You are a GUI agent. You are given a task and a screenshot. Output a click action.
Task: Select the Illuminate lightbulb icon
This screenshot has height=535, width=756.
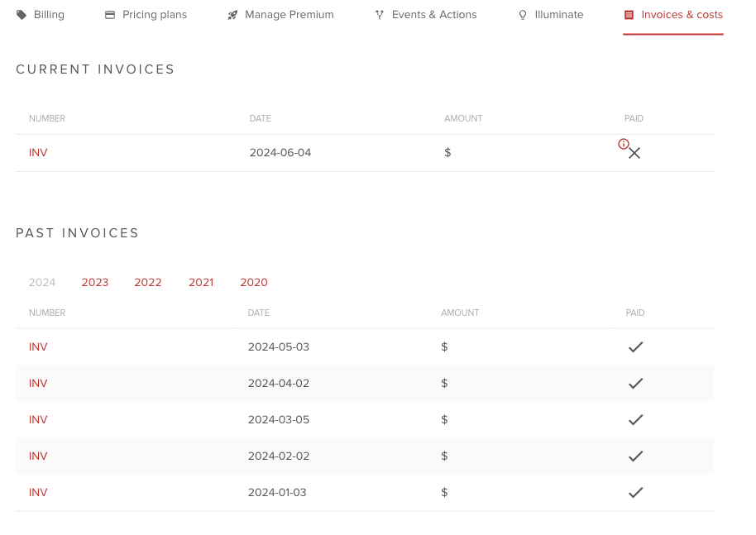coord(522,14)
